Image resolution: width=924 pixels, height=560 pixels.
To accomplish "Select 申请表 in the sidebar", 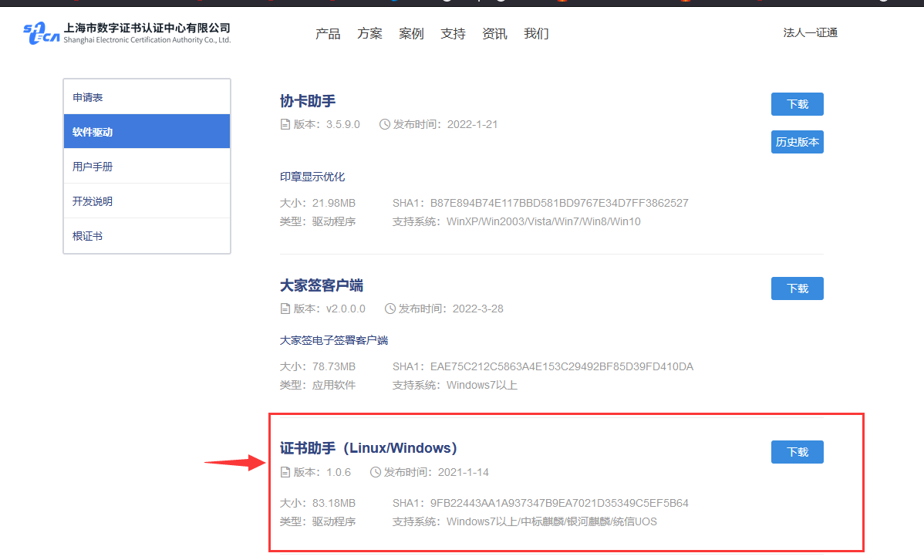I will tap(147, 97).
